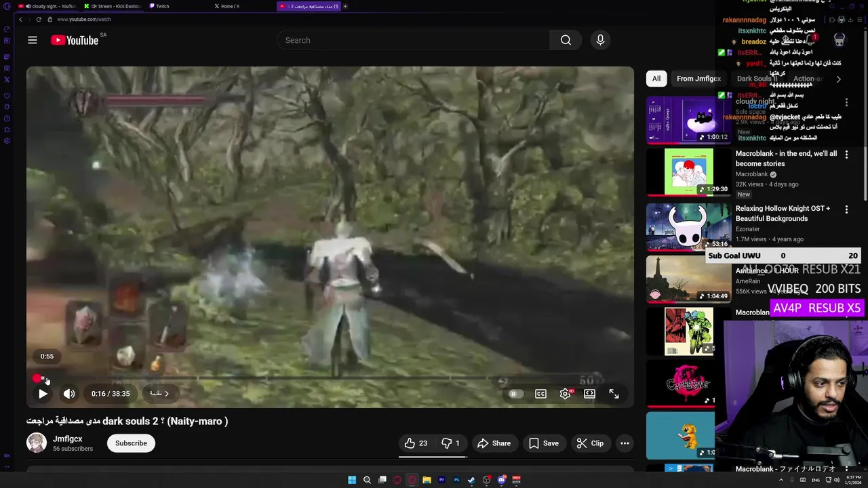Open the YouTube guide hamburger menu
The image size is (868, 488).
tap(33, 40)
